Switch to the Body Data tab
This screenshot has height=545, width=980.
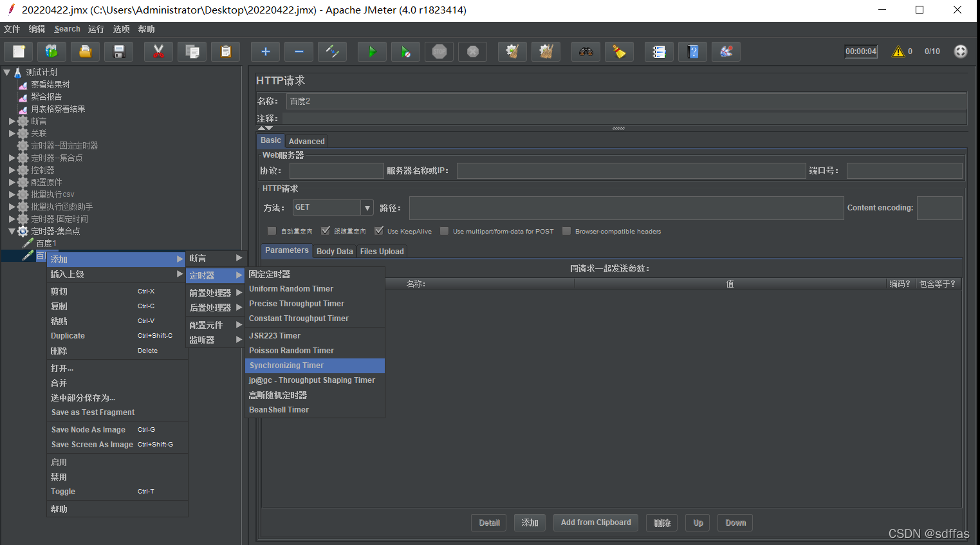(x=335, y=251)
